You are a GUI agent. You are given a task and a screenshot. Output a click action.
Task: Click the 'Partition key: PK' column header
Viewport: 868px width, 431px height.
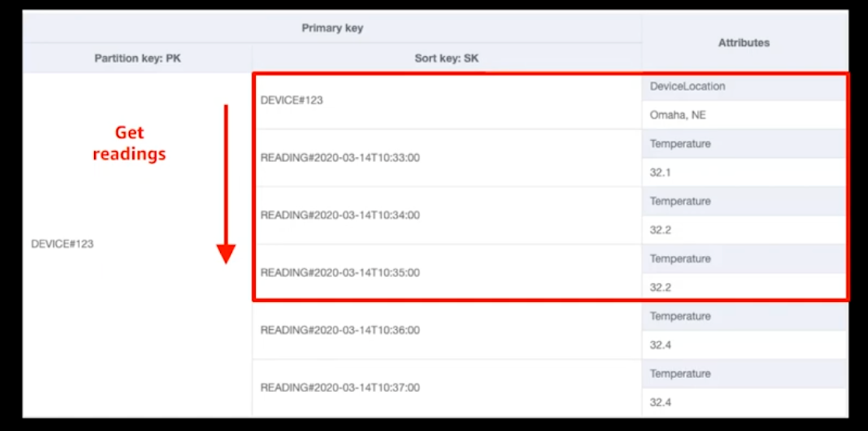click(138, 58)
